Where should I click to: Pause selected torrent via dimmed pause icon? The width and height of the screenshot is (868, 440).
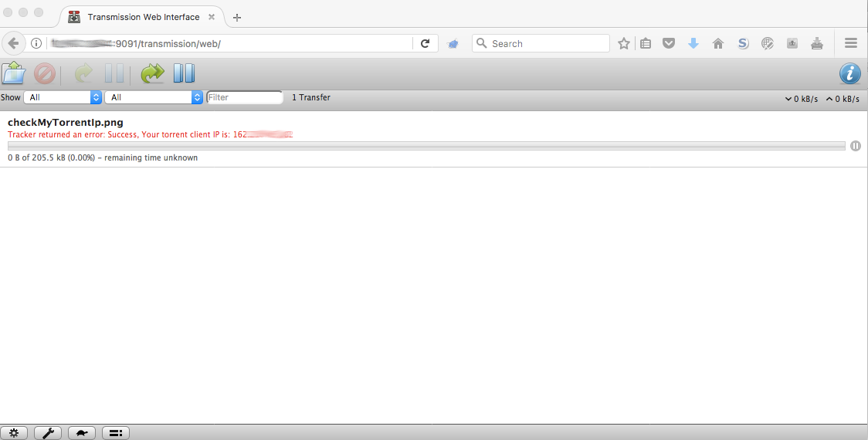point(114,73)
